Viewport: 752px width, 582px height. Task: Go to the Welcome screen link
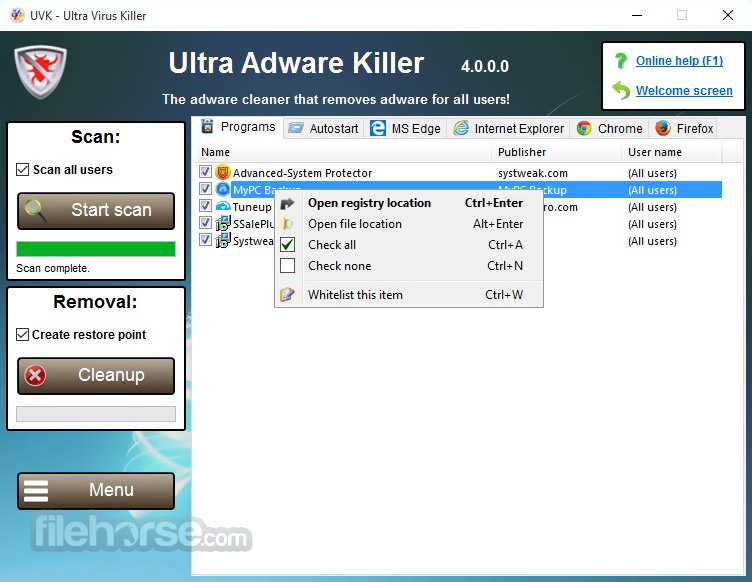[684, 91]
